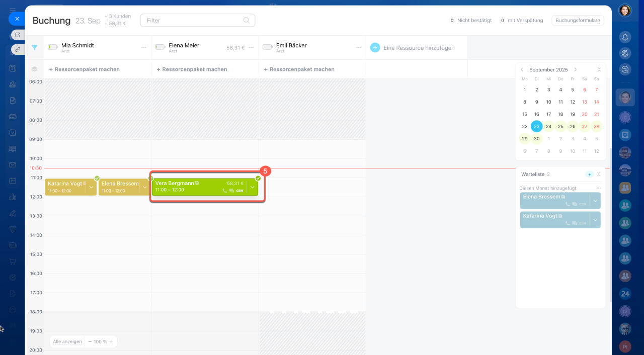Click the +3 Kunden statistic
644x355 pixels.
pyautogui.click(x=117, y=16)
